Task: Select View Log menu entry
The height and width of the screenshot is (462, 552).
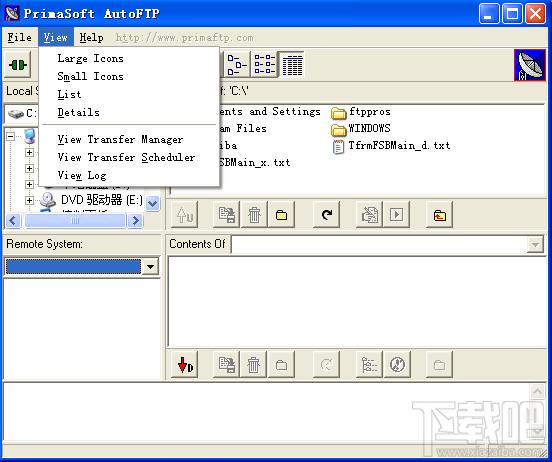Action: tap(129, 175)
